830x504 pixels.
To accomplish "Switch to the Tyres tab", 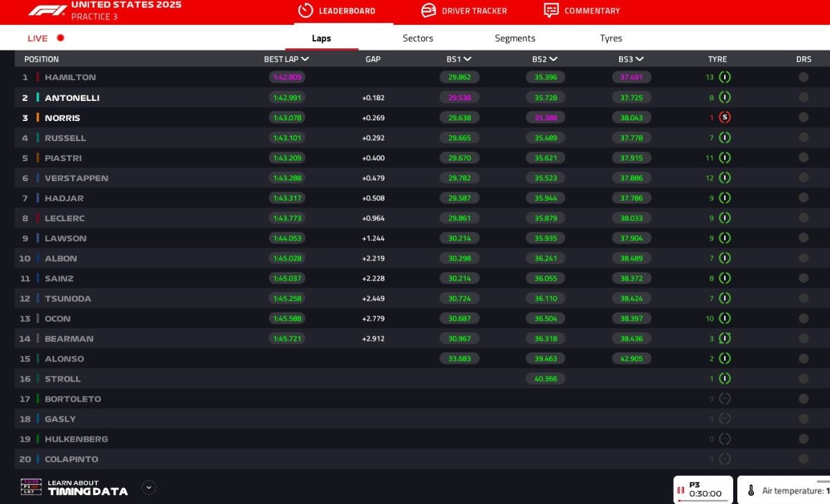I will tap(611, 39).
